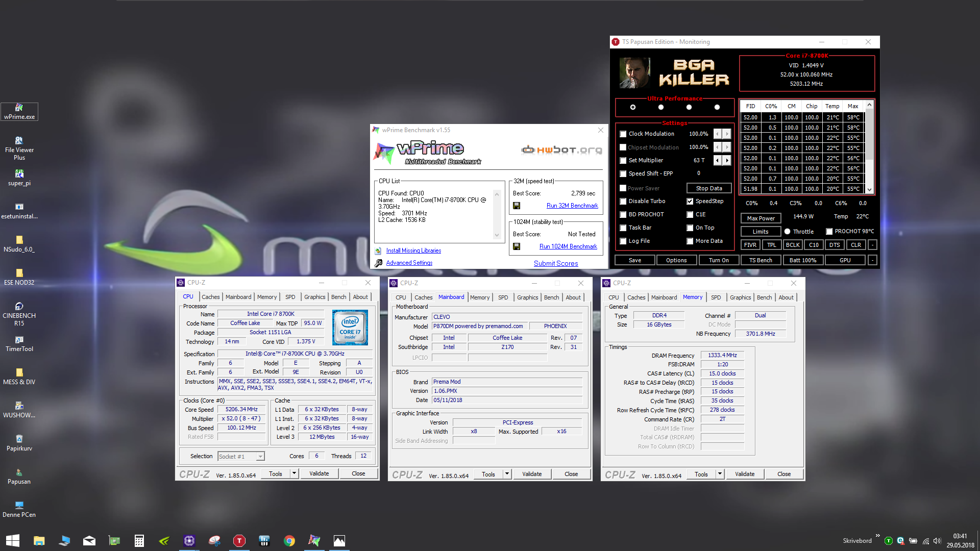Switch to Caches tab in first CPU-Z window

click(210, 297)
